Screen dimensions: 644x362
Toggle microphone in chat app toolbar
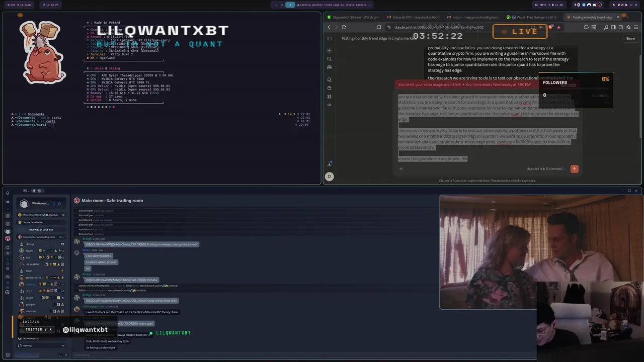(x=33, y=191)
